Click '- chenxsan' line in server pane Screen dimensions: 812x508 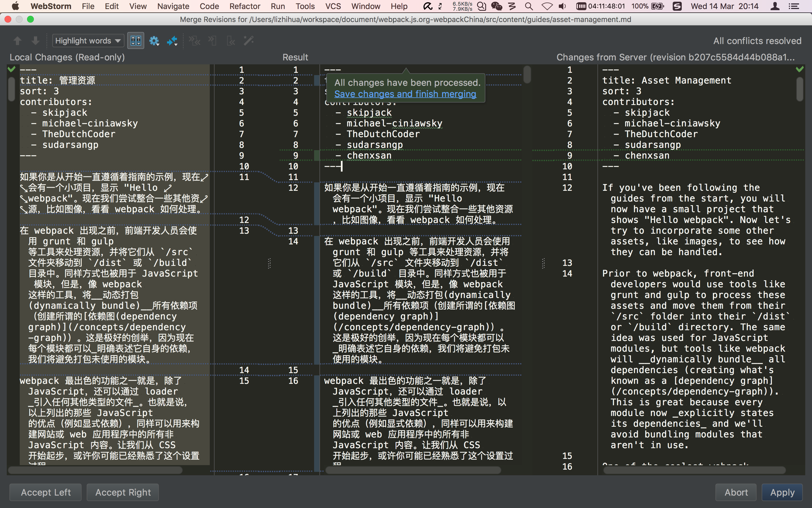click(x=641, y=156)
